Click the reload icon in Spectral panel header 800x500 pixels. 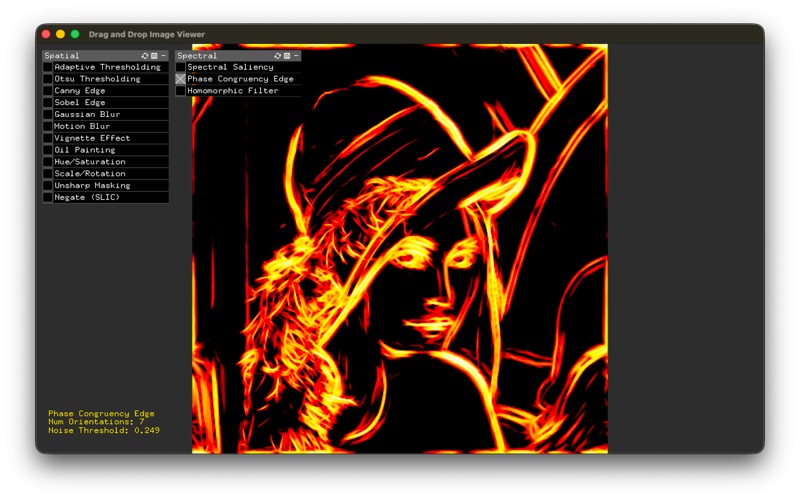click(x=278, y=56)
